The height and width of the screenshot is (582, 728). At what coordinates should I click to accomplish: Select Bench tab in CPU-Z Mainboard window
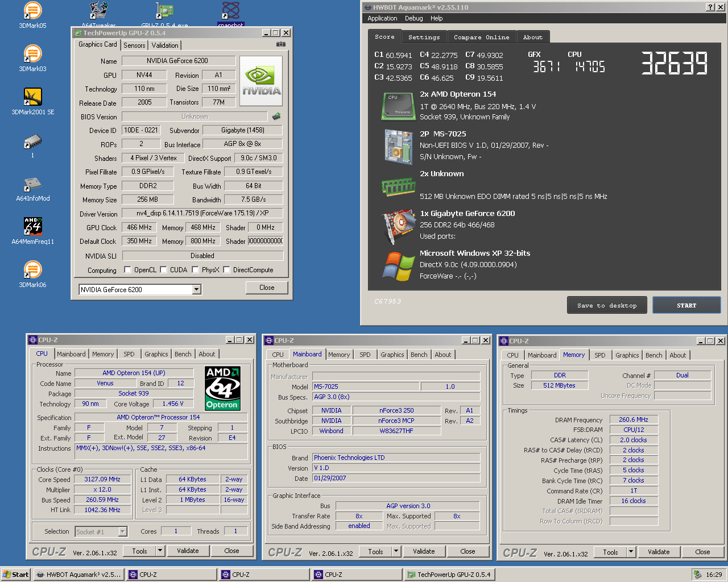tap(419, 355)
